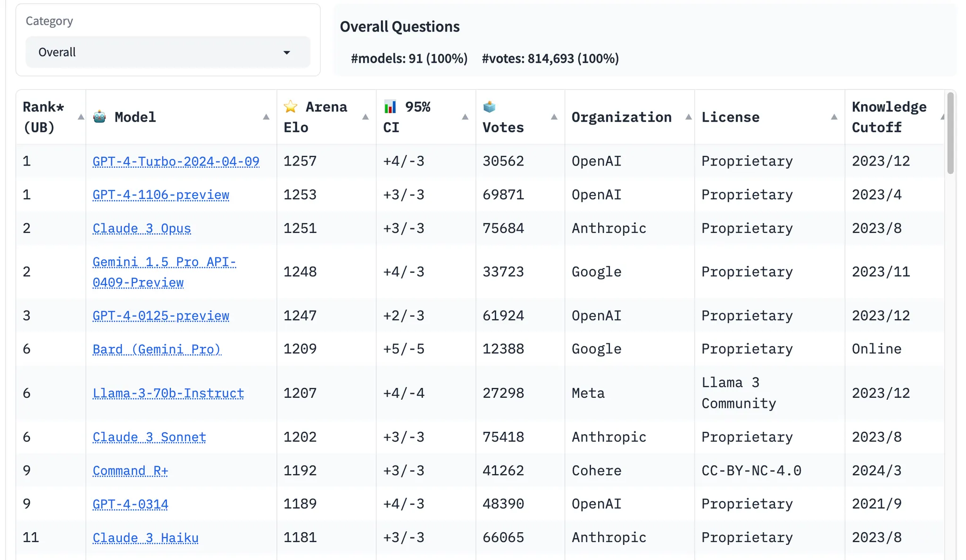
Task: Open the Bard (Gemini Pro) link
Action: coord(157,349)
